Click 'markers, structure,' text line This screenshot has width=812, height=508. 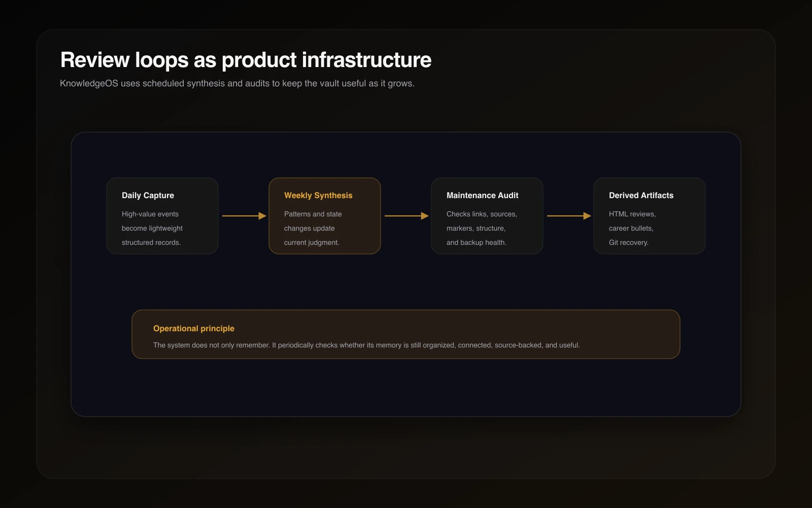[476, 229]
